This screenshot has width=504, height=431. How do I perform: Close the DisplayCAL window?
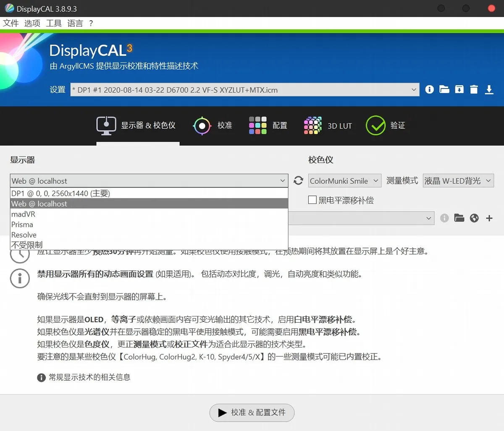491,8
